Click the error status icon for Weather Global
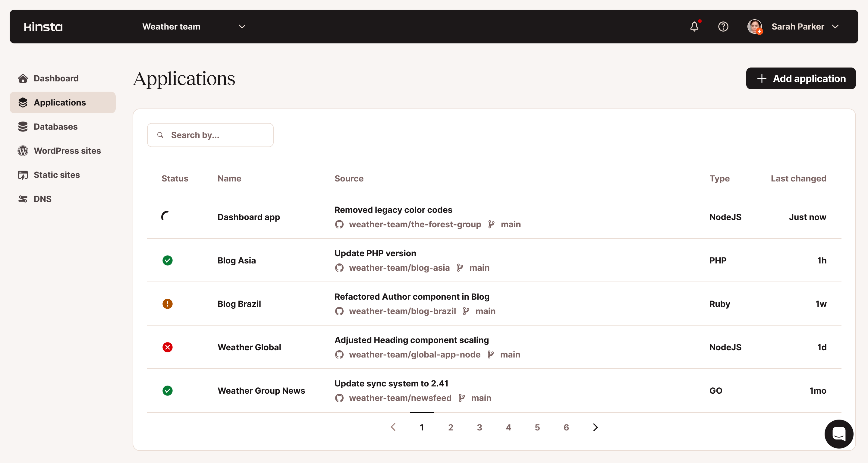868x463 pixels. (168, 347)
